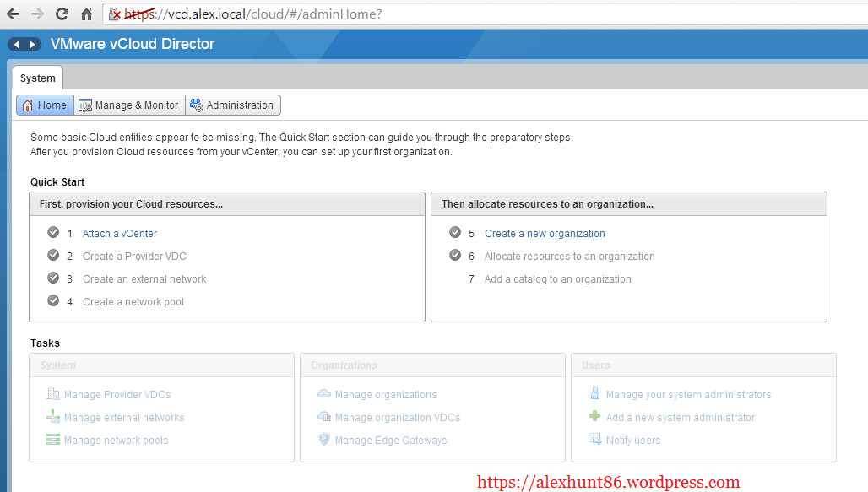Click Create a Provider VDC step
The image size is (868, 492).
(x=134, y=257)
